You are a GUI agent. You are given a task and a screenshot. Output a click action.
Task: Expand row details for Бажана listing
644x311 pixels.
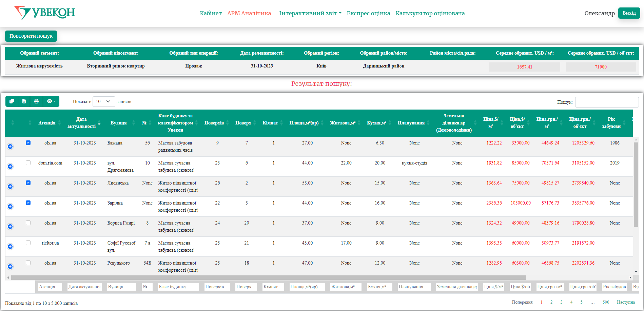(10, 147)
